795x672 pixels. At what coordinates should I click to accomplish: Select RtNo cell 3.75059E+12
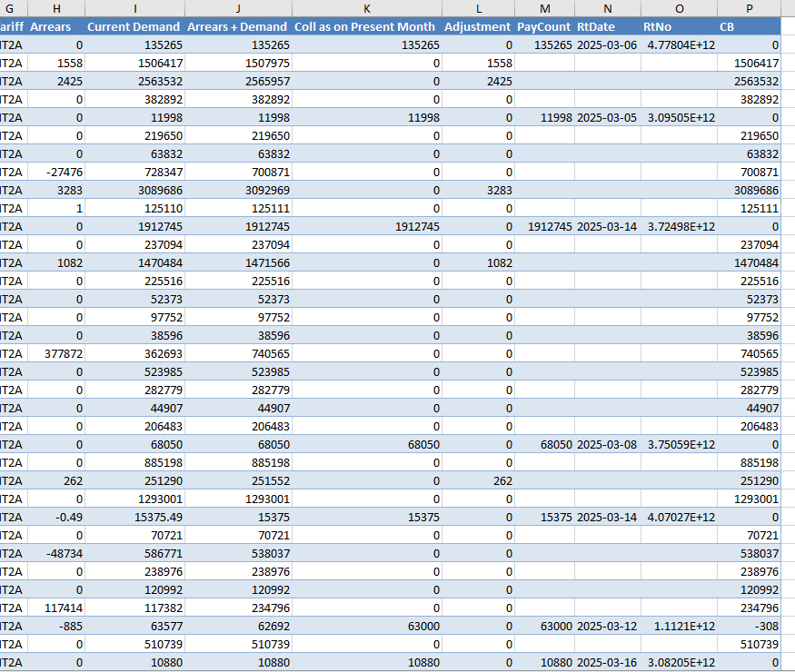coord(679,444)
